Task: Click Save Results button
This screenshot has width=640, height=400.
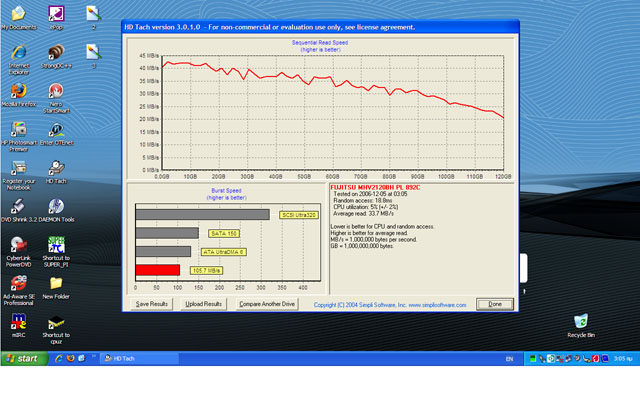Action: click(x=151, y=304)
